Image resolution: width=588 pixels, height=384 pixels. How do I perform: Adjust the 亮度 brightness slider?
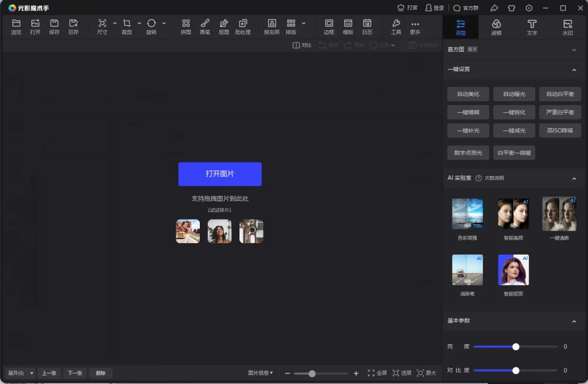click(515, 347)
